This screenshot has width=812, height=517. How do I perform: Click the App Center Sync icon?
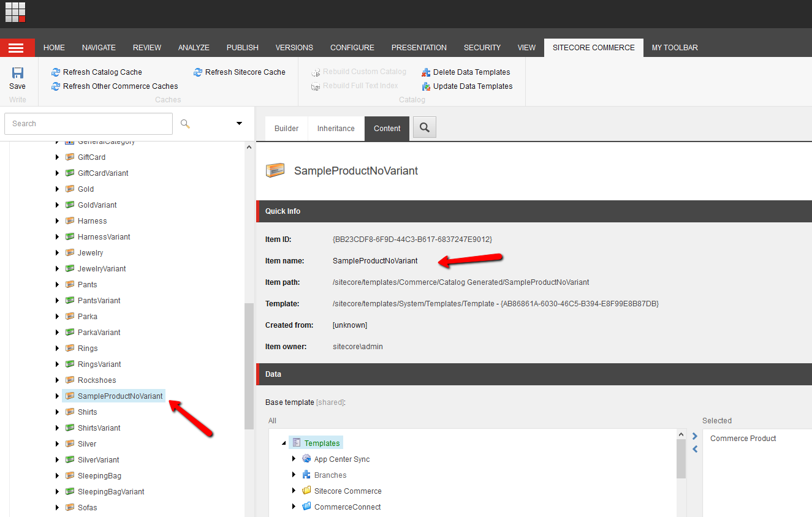(x=306, y=459)
